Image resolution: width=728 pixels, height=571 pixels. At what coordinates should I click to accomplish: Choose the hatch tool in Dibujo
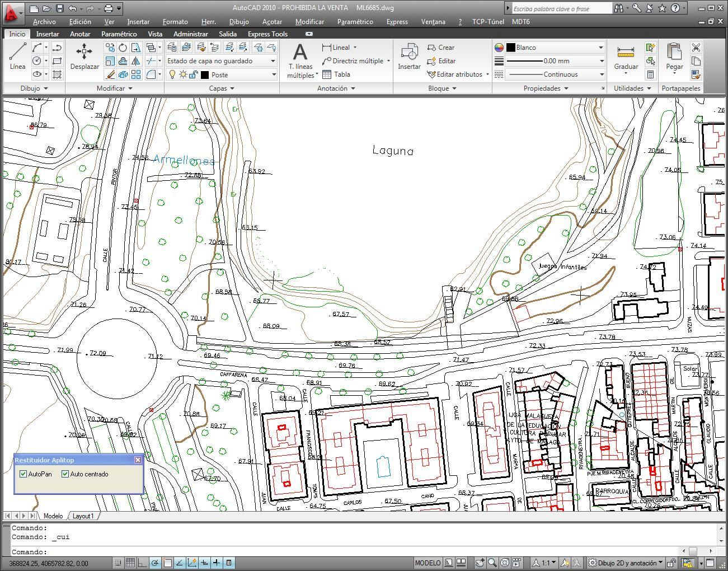pos(57,74)
